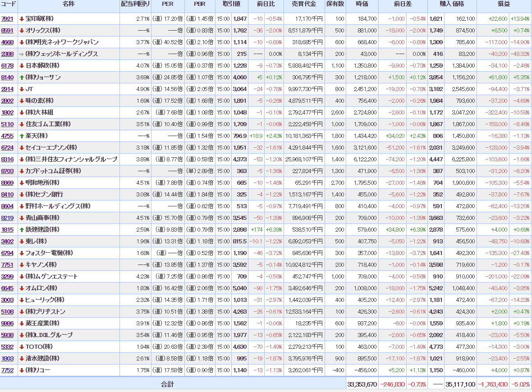The image size is (532, 392).
Task: Click the red down arrow next to TOTO
Action: coord(22,347)
